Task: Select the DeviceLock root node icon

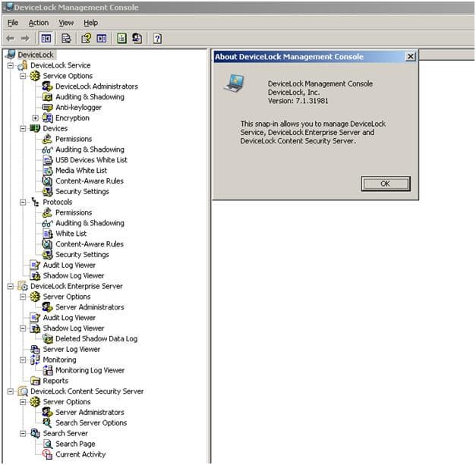Action: pyautogui.click(x=11, y=55)
